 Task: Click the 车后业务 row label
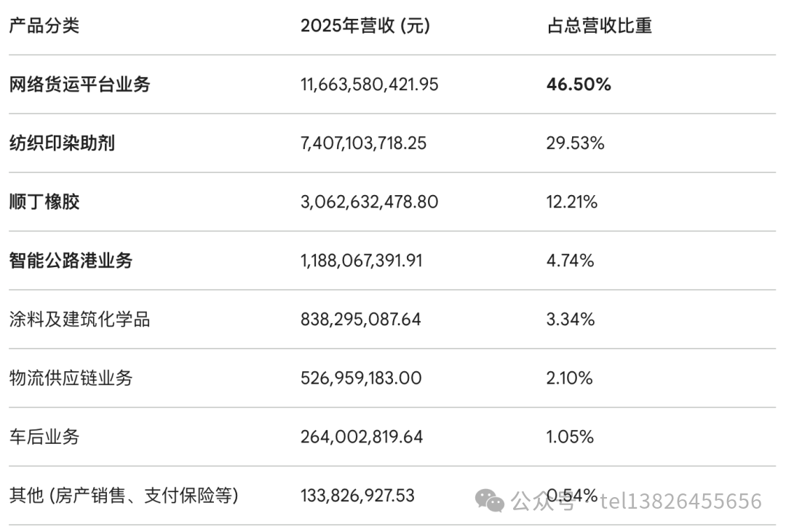tap(44, 436)
